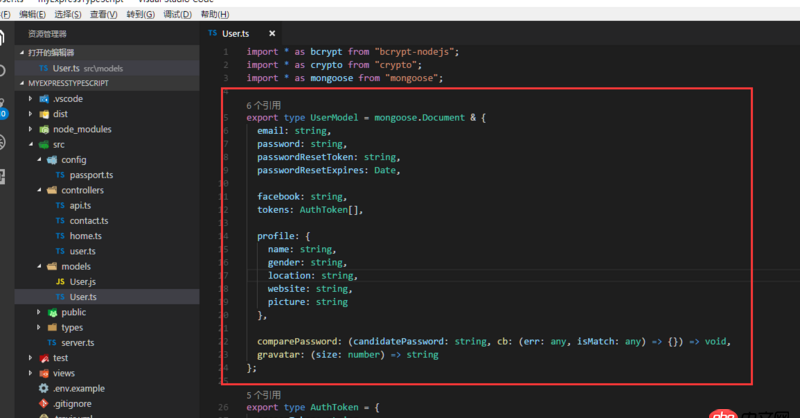Select the User.ts editor tab
800x418 pixels.
pyautogui.click(x=235, y=34)
